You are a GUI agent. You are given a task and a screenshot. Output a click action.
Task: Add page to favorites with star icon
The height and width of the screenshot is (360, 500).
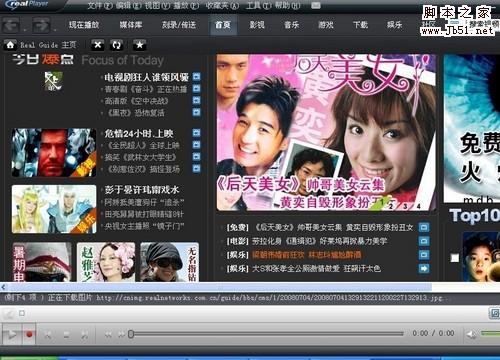tap(140, 45)
